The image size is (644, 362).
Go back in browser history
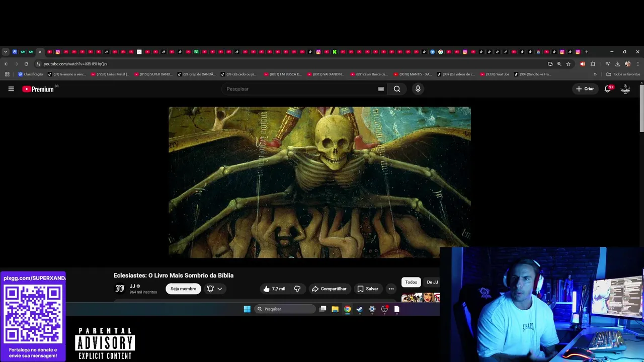pyautogui.click(x=6, y=64)
